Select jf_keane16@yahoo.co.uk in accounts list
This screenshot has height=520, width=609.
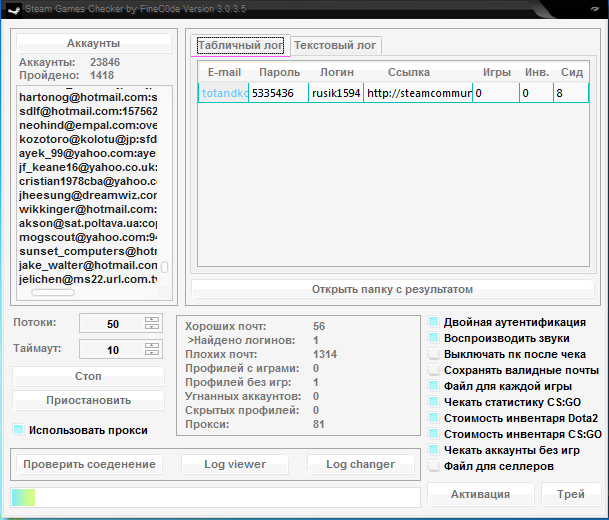coord(88,167)
